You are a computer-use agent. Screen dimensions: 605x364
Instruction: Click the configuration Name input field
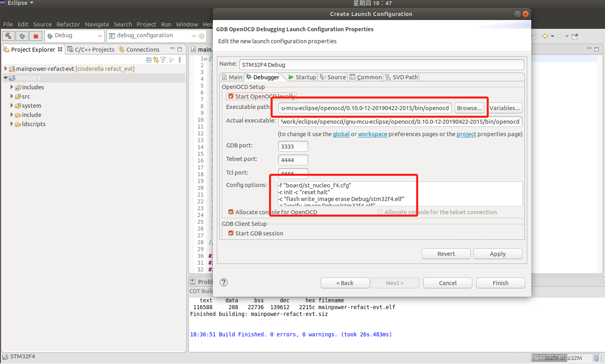(x=382, y=64)
